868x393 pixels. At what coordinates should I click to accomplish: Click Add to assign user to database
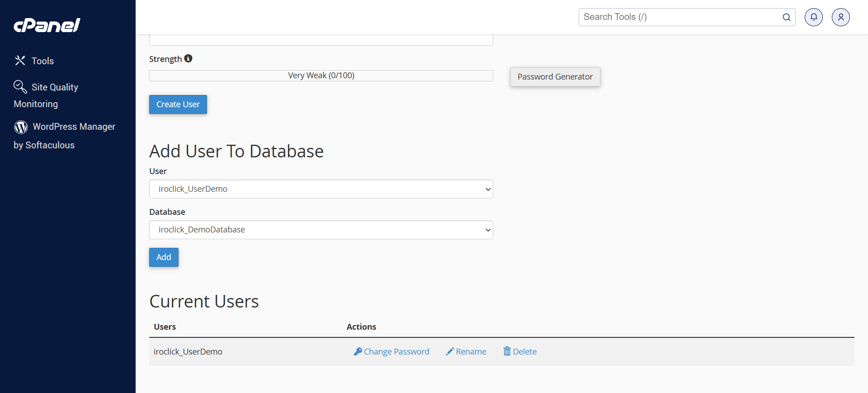click(164, 257)
